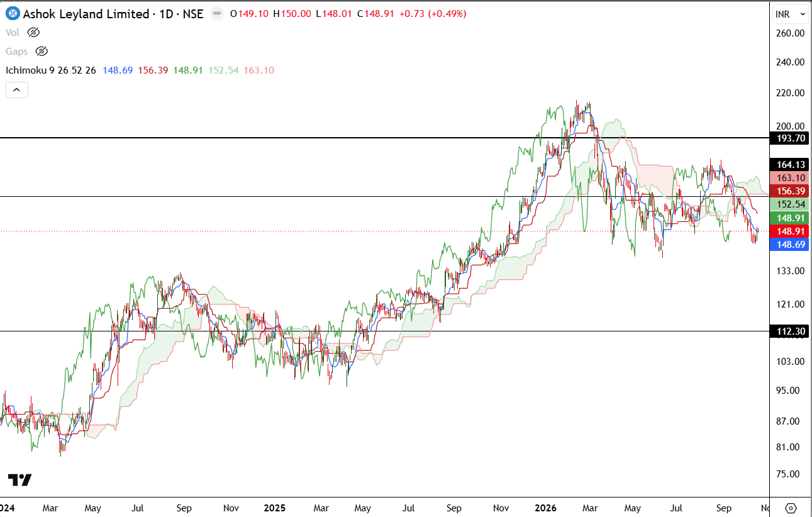Click the 164.13 black price label
The width and height of the screenshot is (812, 517).
pos(791,165)
